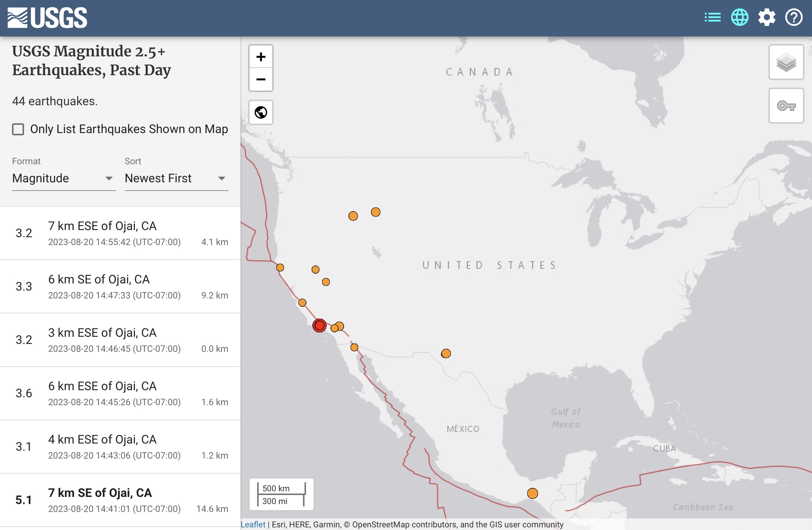Show the map legend key
812x530 pixels.
pyautogui.click(x=786, y=106)
